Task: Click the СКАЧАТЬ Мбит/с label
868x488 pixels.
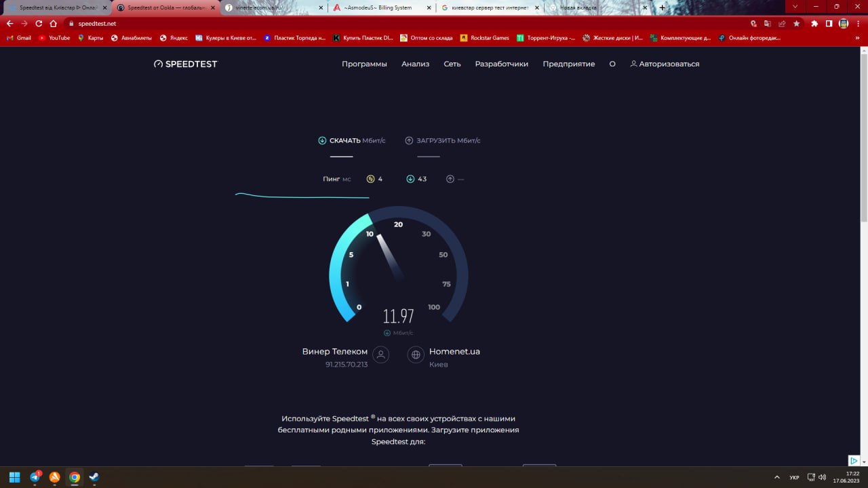Action: (x=352, y=140)
